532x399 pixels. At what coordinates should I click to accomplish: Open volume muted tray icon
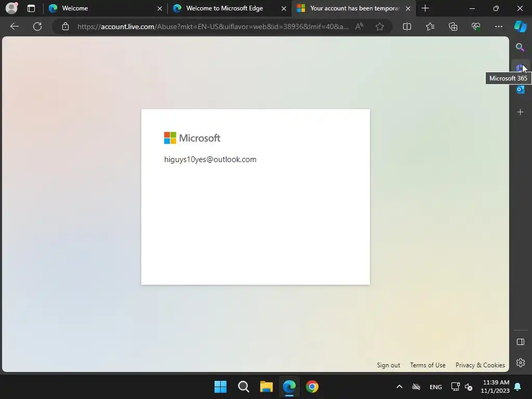pyautogui.click(x=469, y=387)
